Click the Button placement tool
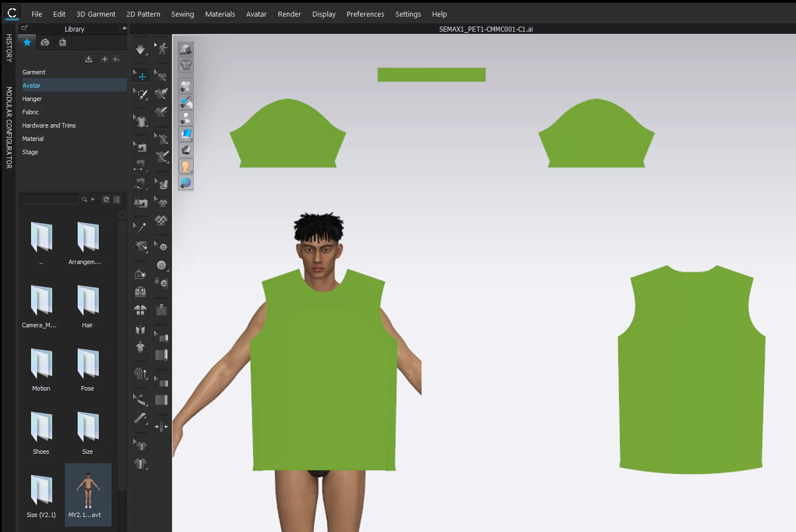The image size is (796, 532). tap(161, 265)
